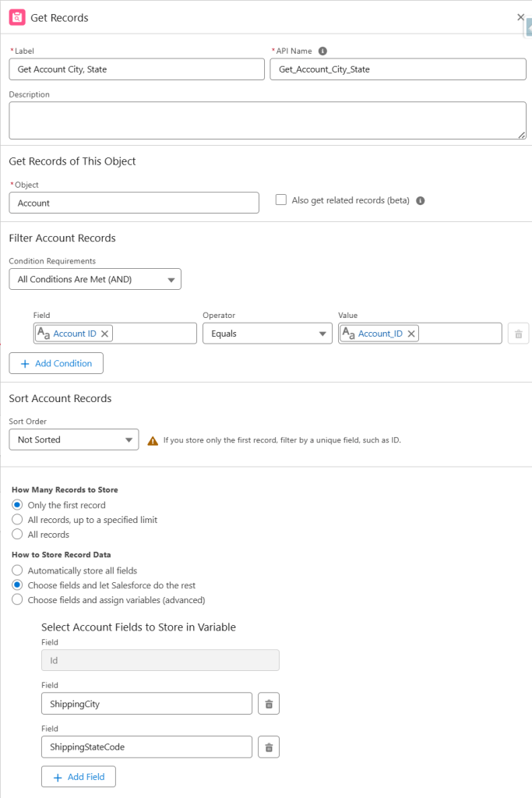The image size is (532, 798).
Task: Select All records, up to a specified limit
Action: point(17,520)
